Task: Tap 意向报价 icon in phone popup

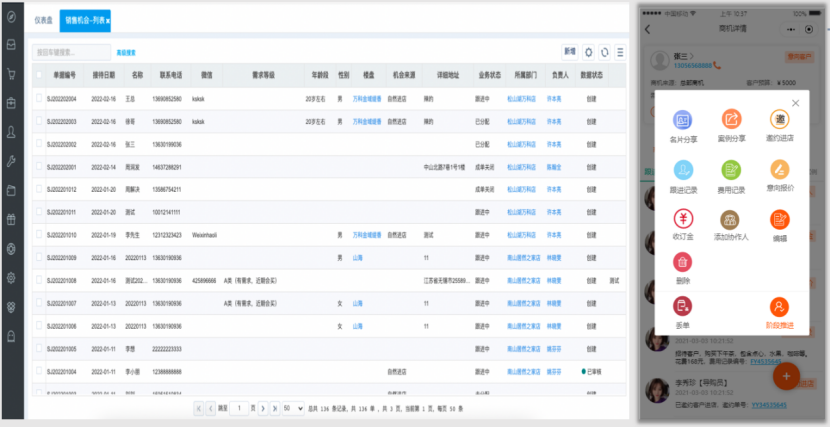Action: [780, 169]
